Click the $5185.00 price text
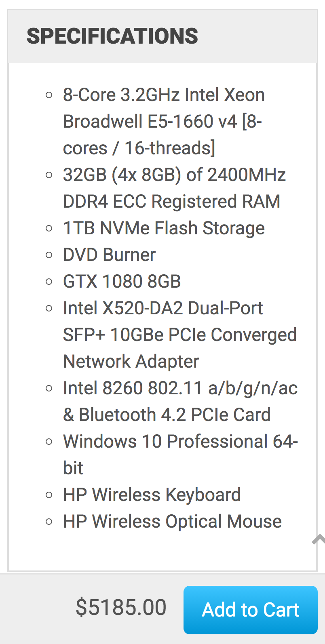Viewport: 325px width, 644px height. (x=121, y=608)
